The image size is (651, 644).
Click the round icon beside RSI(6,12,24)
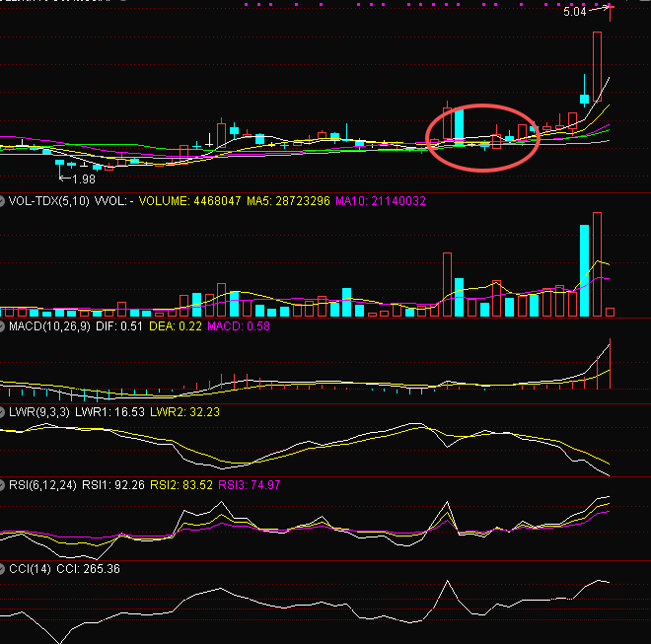[2, 485]
